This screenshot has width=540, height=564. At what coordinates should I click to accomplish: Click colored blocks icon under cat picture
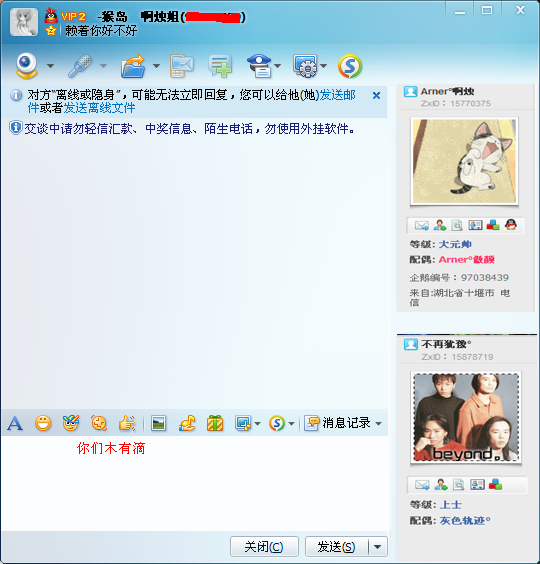(x=493, y=226)
